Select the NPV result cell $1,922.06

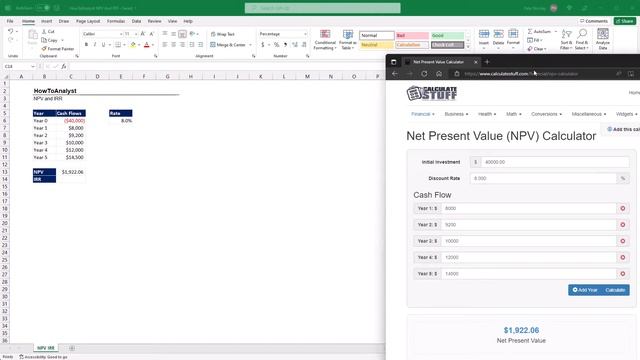point(71,172)
